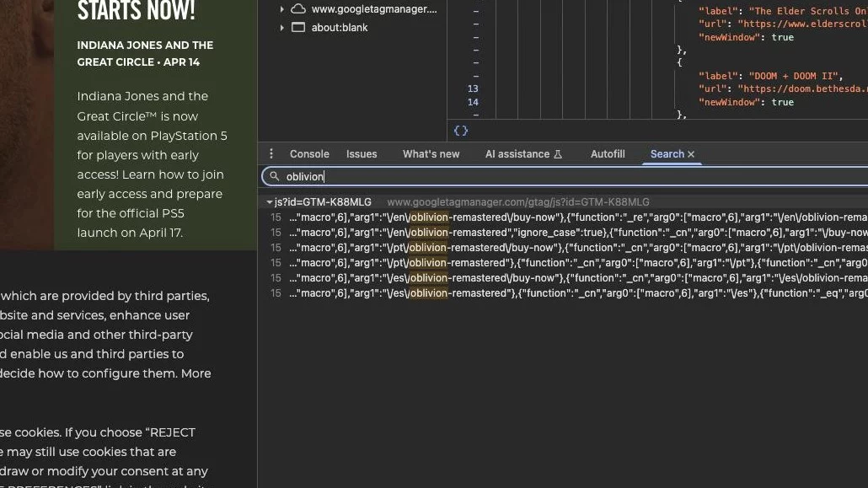
Task: Open the Issues tab
Action: click(362, 154)
